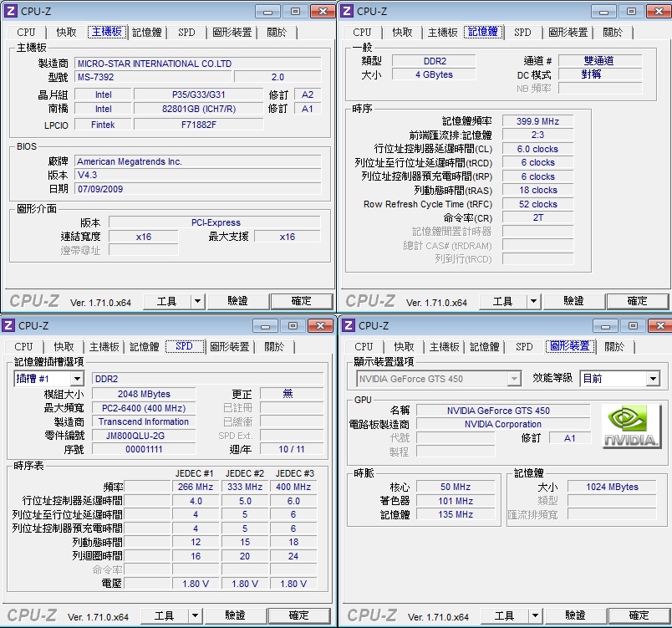The height and width of the screenshot is (628, 672).
Task: Close the graphics CPU-Z window
Action: (661, 326)
